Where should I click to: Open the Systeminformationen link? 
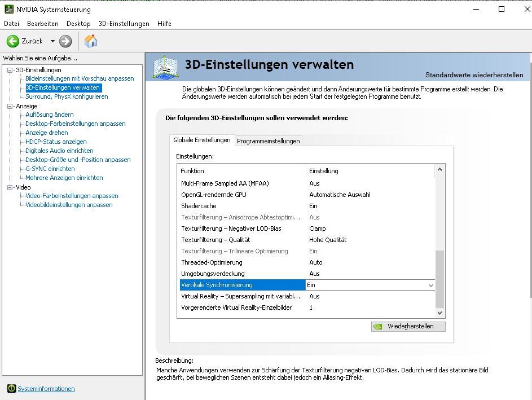pos(46,389)
